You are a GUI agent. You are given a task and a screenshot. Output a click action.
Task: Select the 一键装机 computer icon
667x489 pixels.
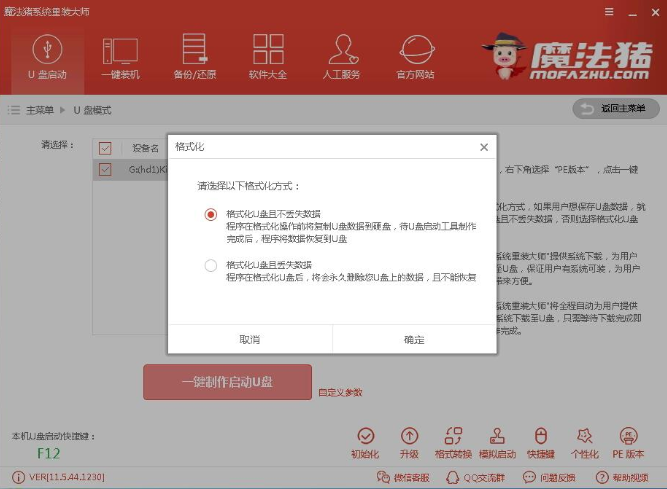(x=120, y=51)
